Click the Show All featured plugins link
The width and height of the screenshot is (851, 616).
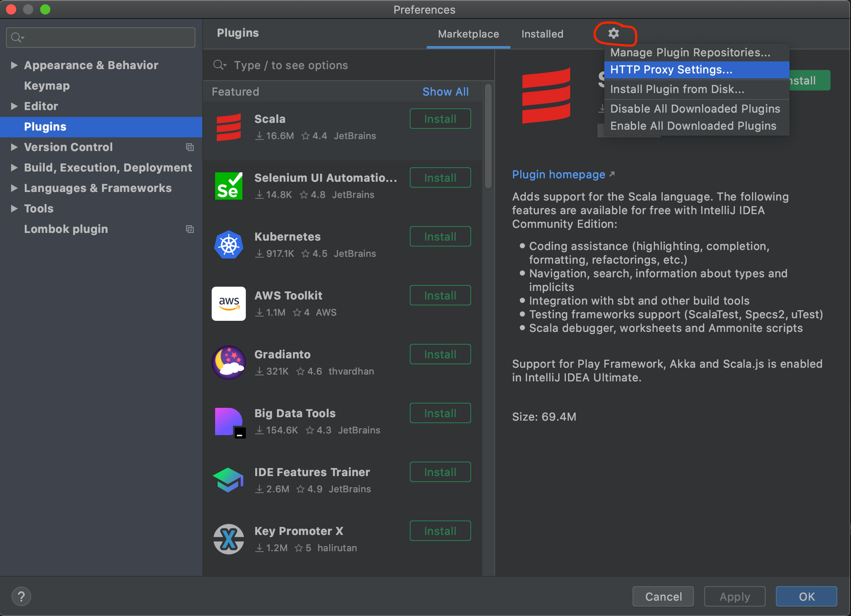coord(446,92)
